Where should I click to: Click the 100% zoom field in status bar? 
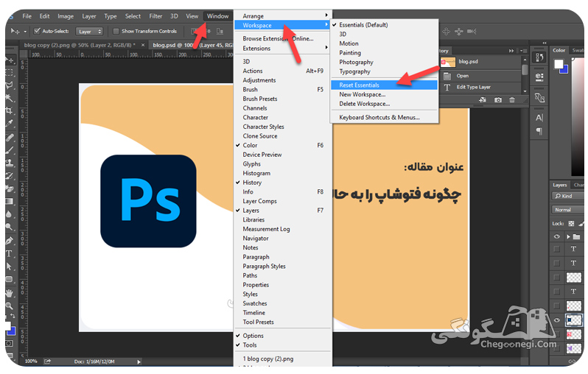(x=32, y=361)
